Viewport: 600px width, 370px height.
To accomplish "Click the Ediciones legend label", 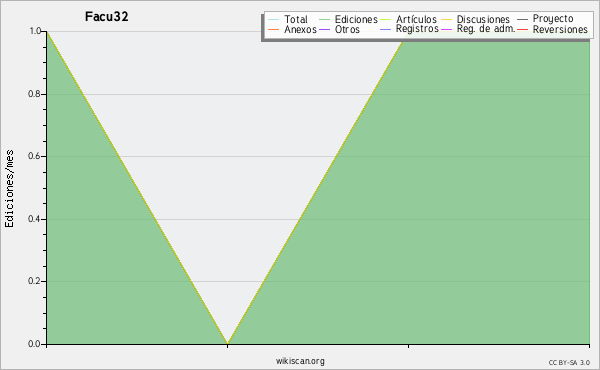I will (x=356, y=19).
